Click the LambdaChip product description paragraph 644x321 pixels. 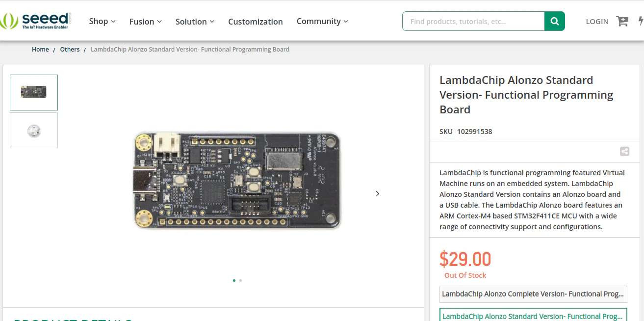coord(532,200)
